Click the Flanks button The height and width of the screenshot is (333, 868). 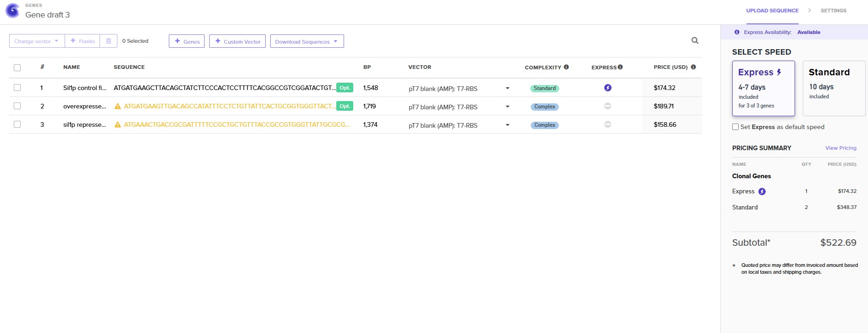[83, 41]
